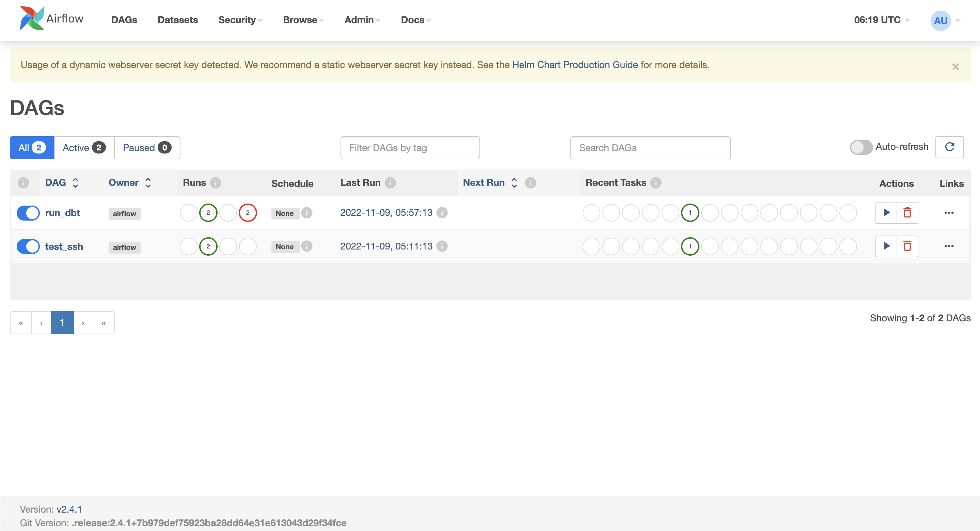The height and width of the screenshot is (531, 980).
Task: Trigger the run_dbt DAG with play button
Action: click(886, 213)
